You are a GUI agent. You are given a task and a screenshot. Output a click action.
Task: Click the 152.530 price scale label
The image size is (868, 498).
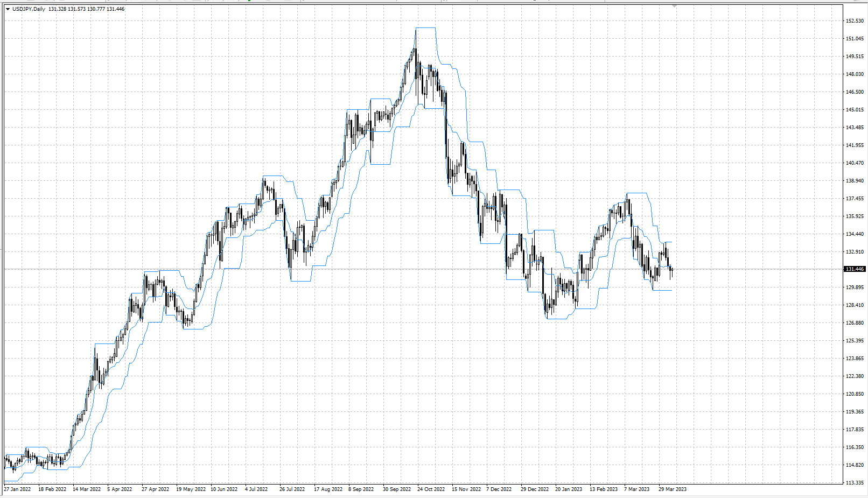(x=855, y=21)
